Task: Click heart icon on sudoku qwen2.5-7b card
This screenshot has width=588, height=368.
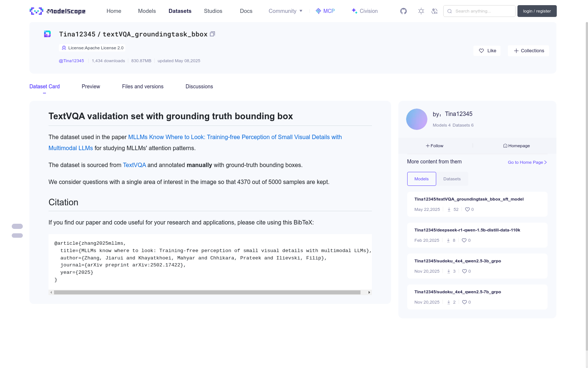Action: click(x=465, y=302)
